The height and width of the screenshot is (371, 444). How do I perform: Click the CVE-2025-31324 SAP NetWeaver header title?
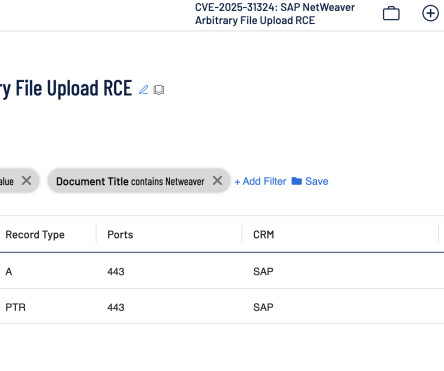pyautogui.click(x=275, y=14)
